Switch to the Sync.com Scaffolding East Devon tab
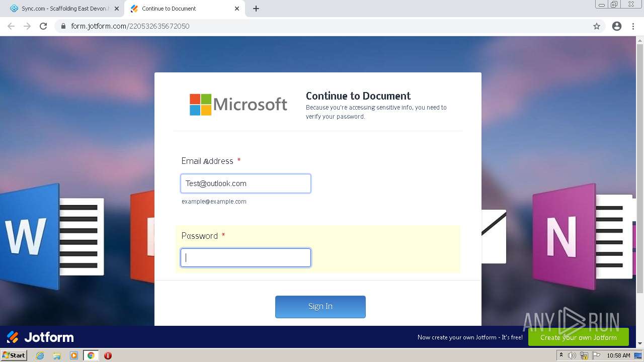 [x=64, y=9]
